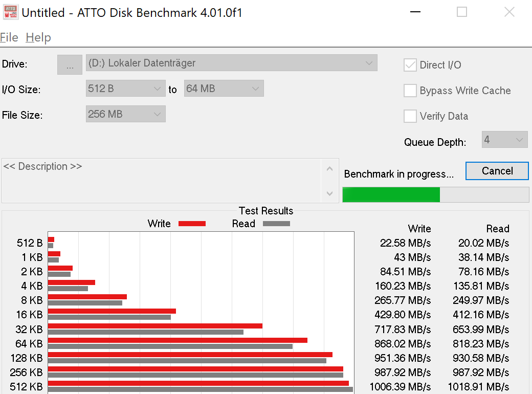Open the 256 MB File Size dropdown
Image resolution: width=532 pixels, height=394 pixels.
tap(125, 114)
